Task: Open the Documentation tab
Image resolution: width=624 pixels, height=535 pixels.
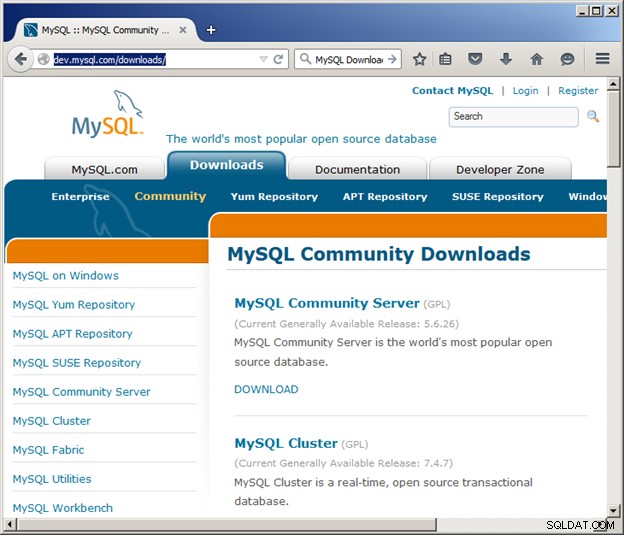Action: pyautogui.click(x=357, y=169)
